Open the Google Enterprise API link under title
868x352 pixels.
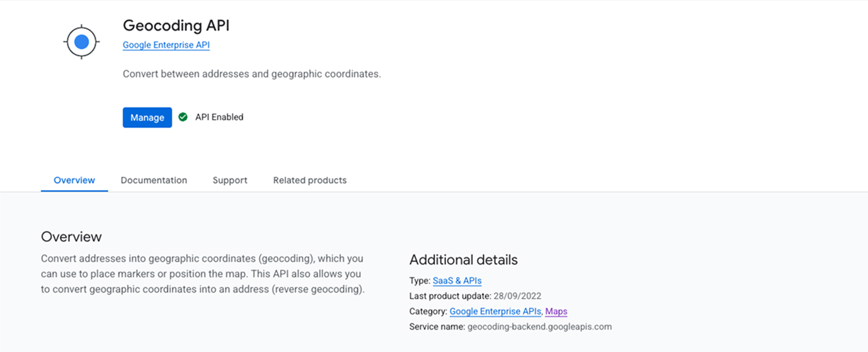click(166, 45)
